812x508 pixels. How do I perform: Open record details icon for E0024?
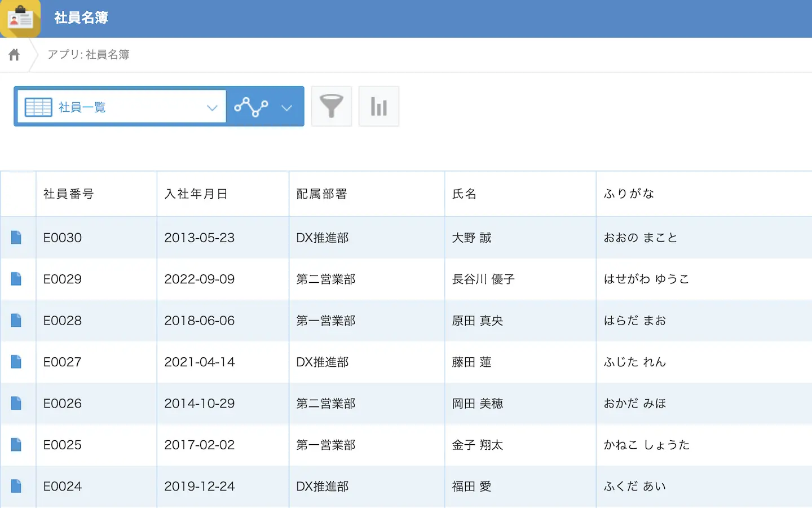point(16,486)
